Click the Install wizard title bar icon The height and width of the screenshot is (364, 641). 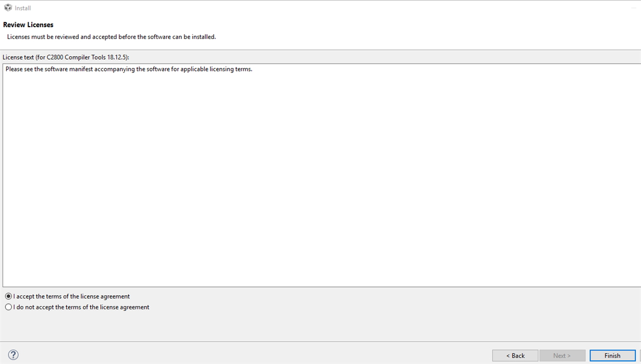8,8
